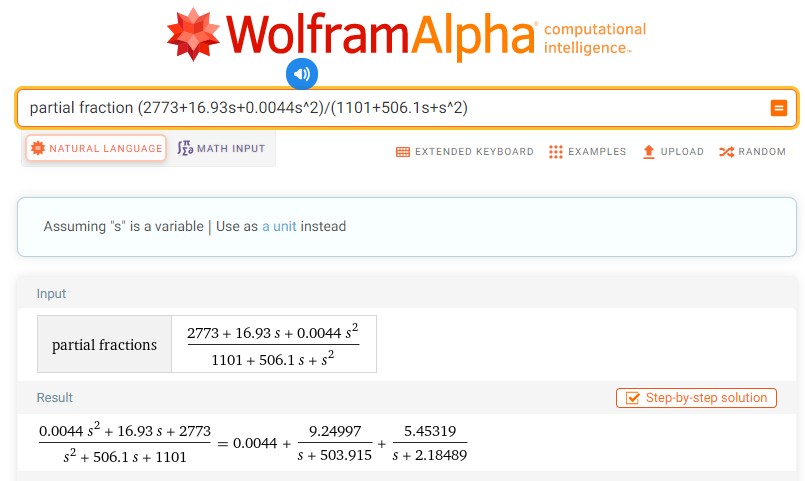Click the partial fraction result equation

[252, 443]
